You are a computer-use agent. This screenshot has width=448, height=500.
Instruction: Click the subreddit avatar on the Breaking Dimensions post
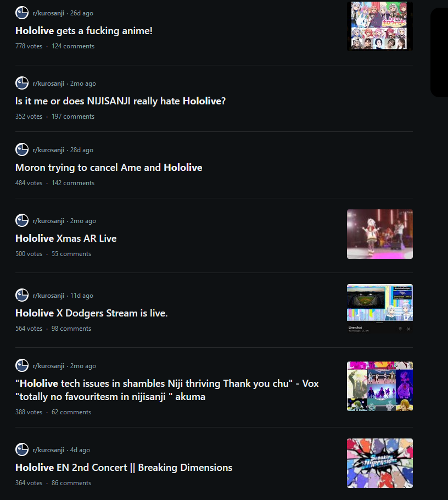tap(22, 449)
